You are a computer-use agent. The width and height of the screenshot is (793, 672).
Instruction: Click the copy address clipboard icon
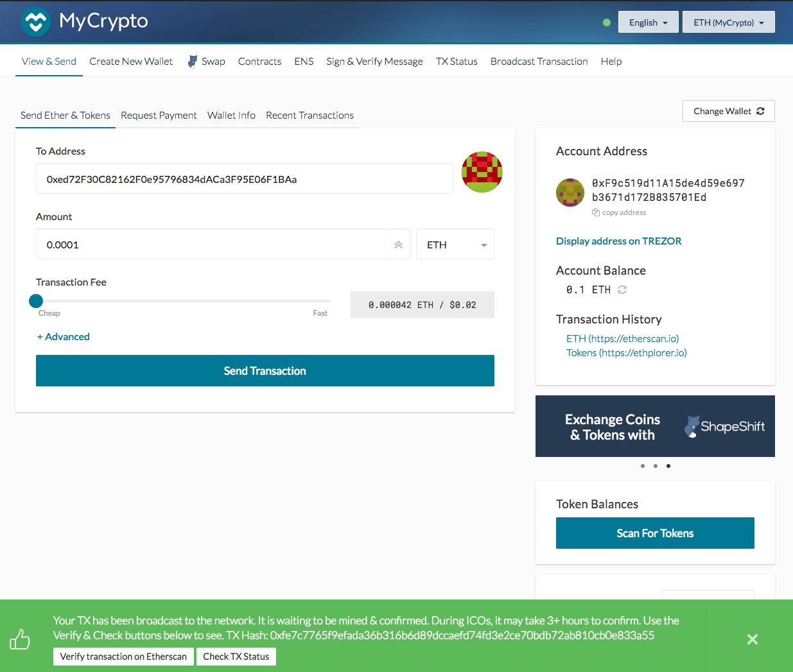tap(596, 212)
